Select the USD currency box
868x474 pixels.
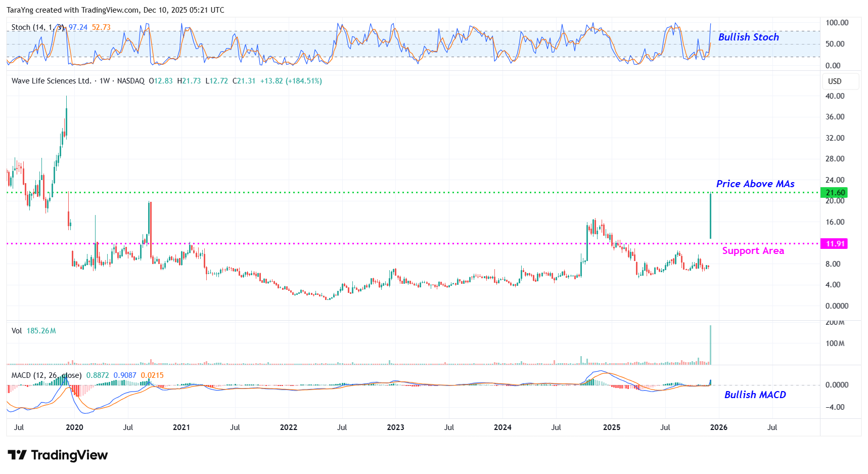tap(835, 81)
